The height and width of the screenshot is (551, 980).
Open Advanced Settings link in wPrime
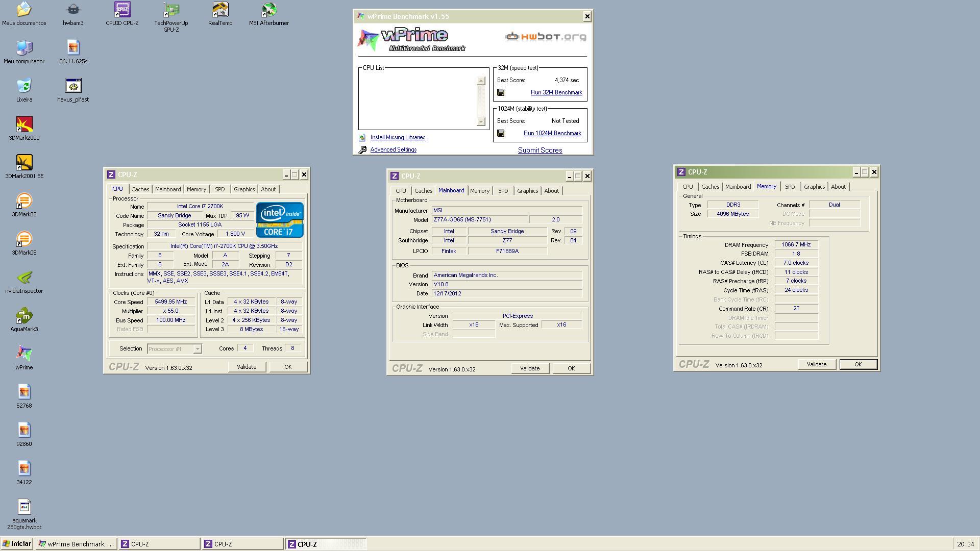pyautogui.click(x=394, y=149)
